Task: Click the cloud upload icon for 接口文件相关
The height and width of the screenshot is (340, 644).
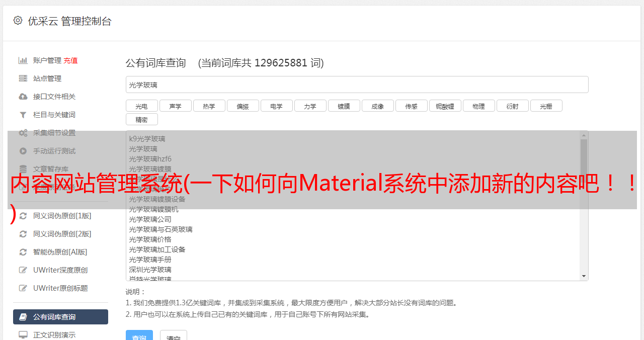Action: tap(23, 97)
